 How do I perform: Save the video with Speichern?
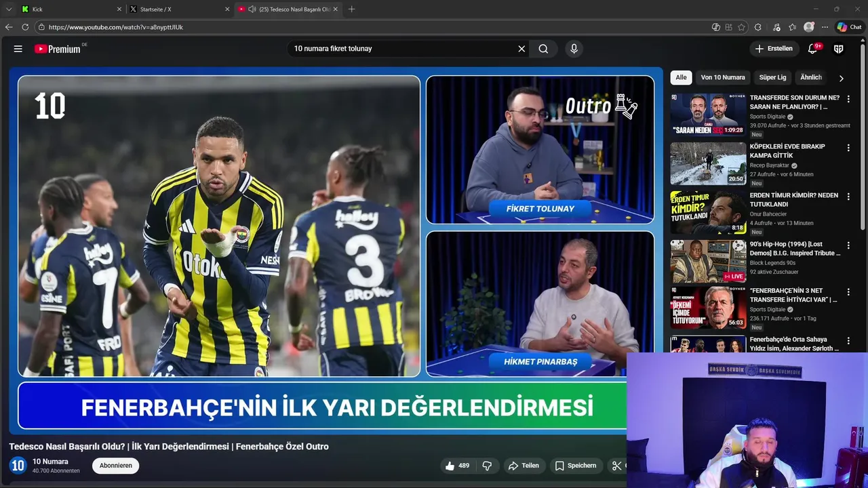(576, 466)
